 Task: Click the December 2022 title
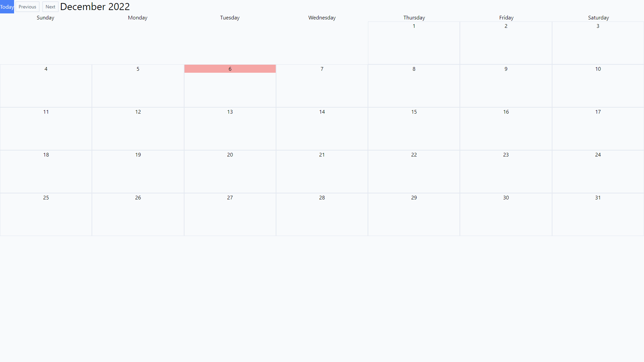pyautogui.click(x=95, y=6)
